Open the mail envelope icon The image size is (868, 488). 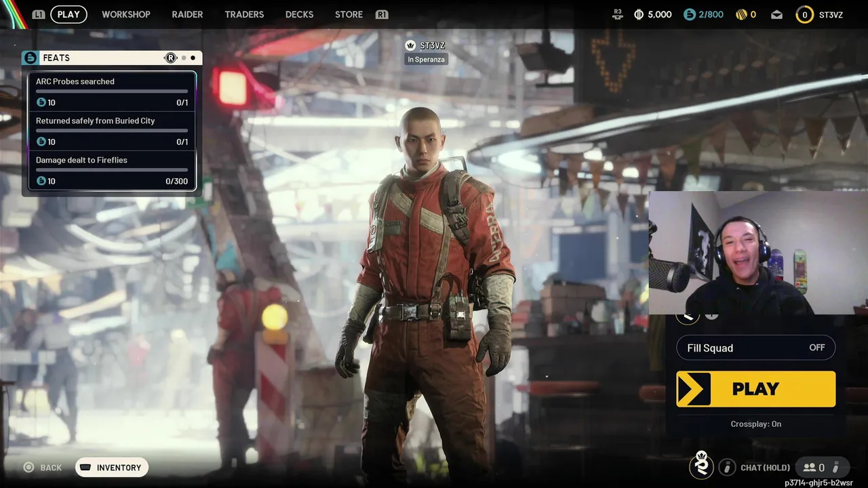tap(777, 14)
